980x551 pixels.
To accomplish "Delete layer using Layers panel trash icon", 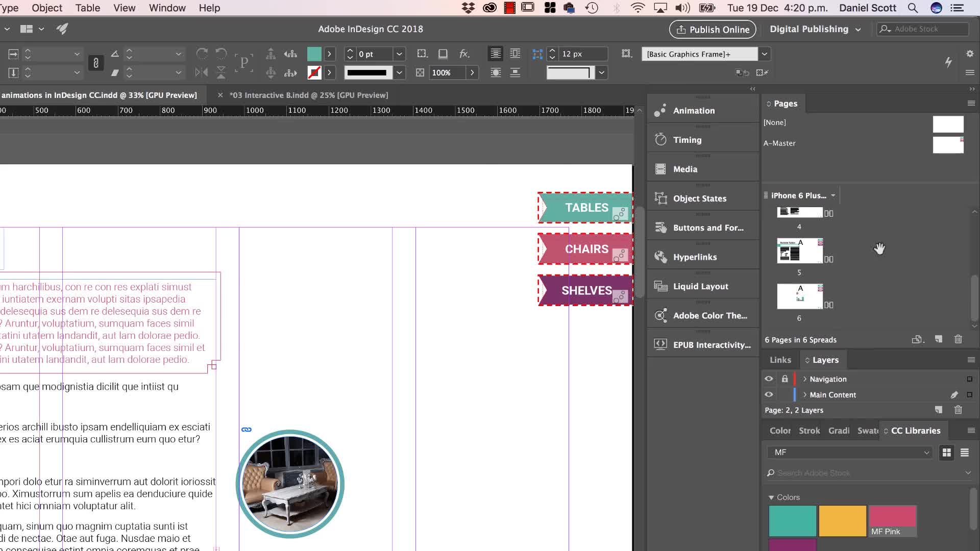I will pos(958,410).
